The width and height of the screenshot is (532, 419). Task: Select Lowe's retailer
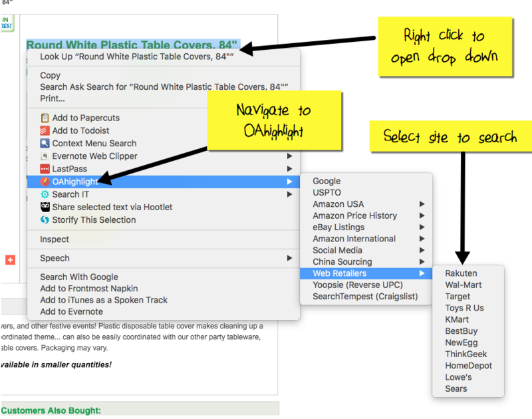(468, 377)
